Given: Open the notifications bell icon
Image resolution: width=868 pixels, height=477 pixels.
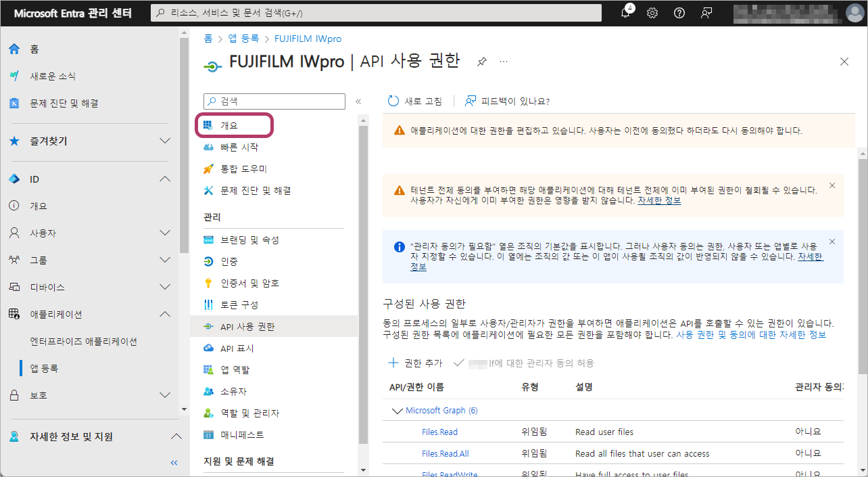Looking at the screenshot, I should pyautogui.click(x=626, y=12).
